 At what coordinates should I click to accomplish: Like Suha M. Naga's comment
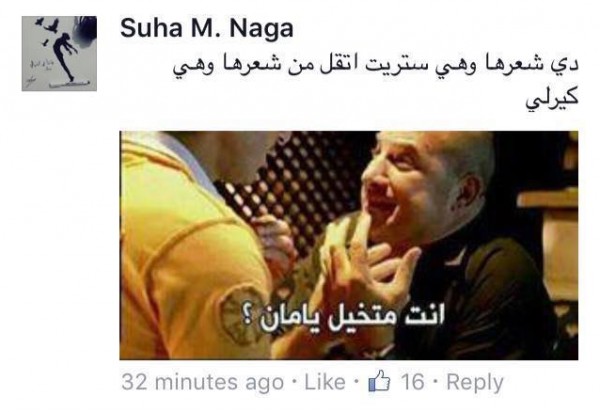(x=325, y=382)
